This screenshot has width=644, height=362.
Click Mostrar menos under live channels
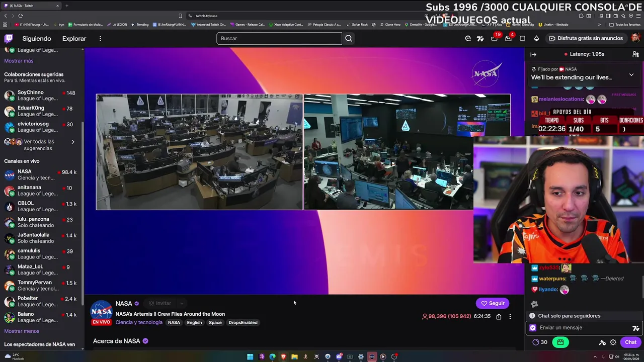(22, 331)
